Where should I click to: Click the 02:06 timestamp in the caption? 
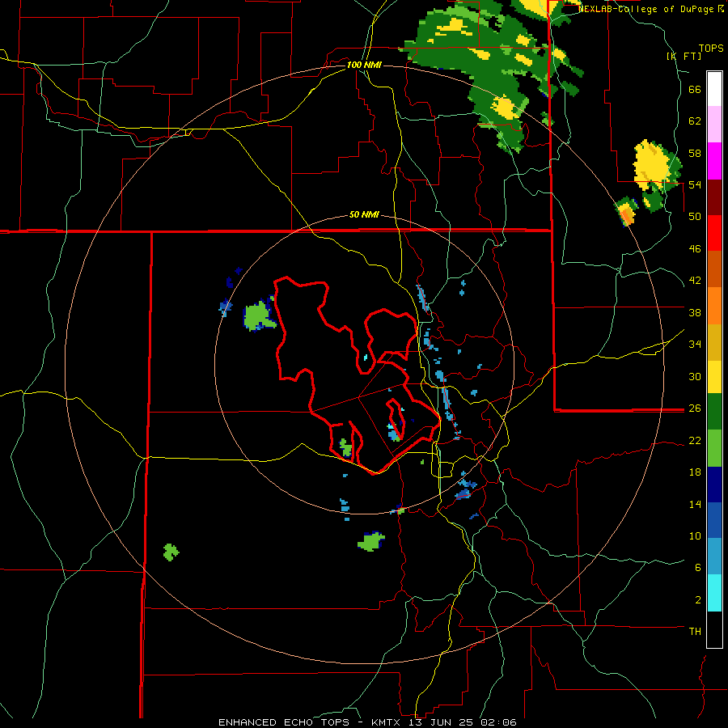[499, 722]
